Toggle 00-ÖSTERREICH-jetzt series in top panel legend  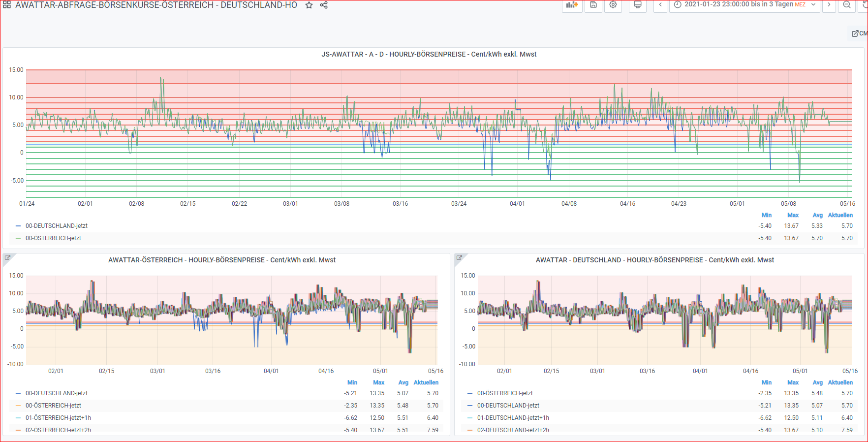(53, 238)
